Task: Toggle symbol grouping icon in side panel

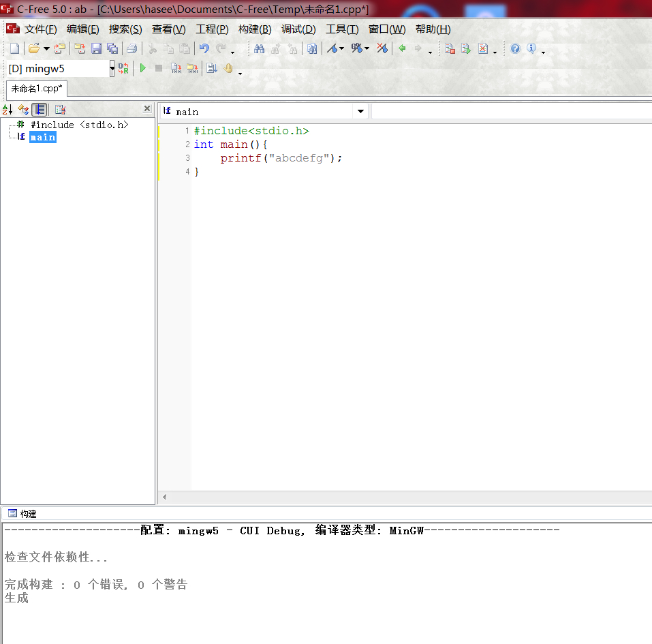Action: tap(23, 110)
